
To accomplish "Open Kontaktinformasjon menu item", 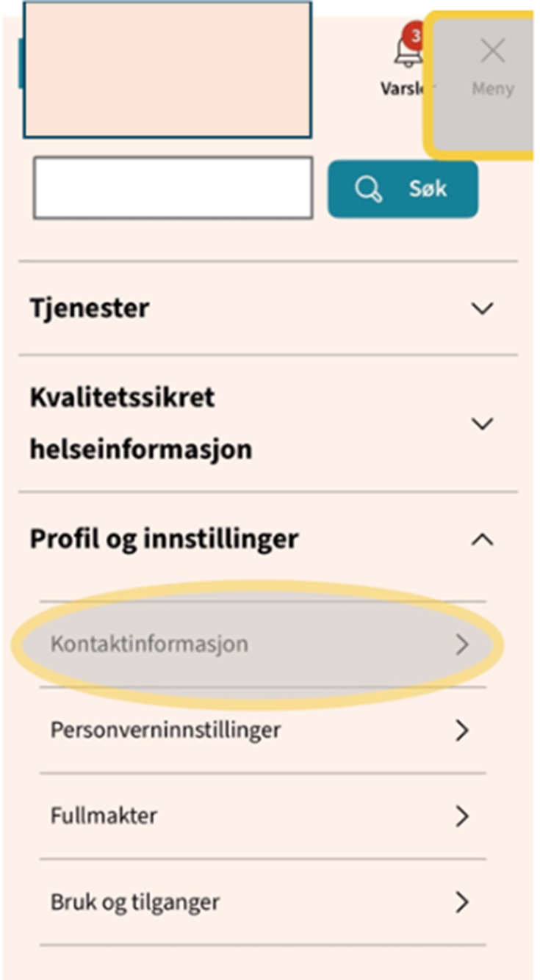I will 149,645.
